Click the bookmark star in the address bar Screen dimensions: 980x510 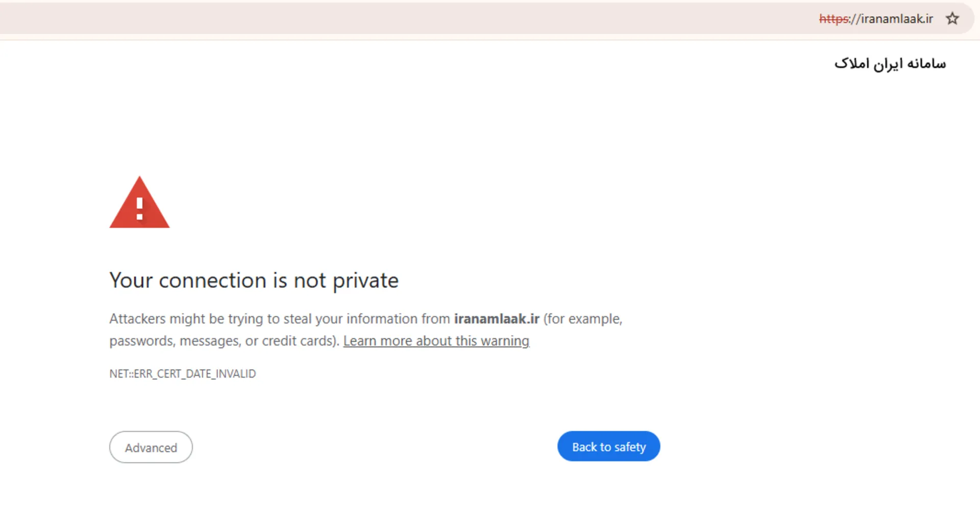click(952, 18)
